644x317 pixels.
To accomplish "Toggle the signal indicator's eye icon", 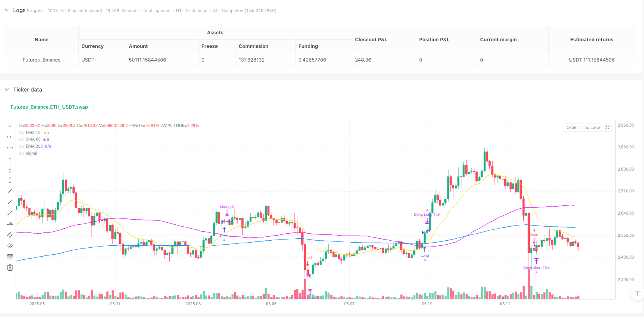I will (21, 153).
